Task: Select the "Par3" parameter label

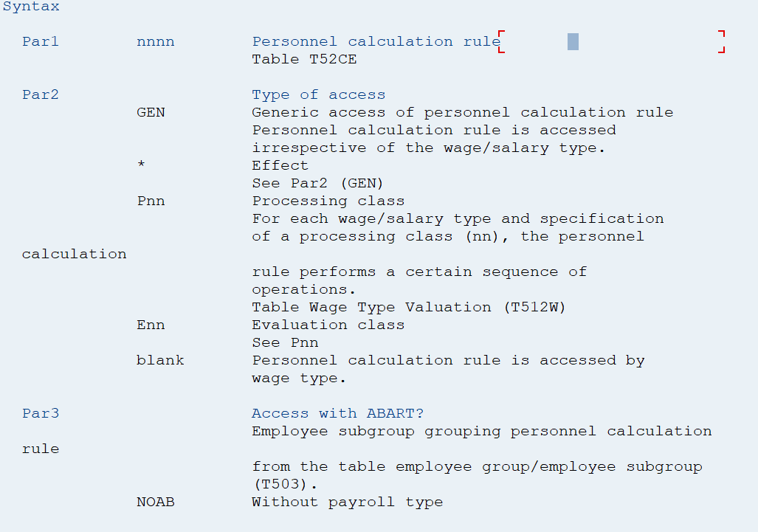Action: click(x=41, y=413)
